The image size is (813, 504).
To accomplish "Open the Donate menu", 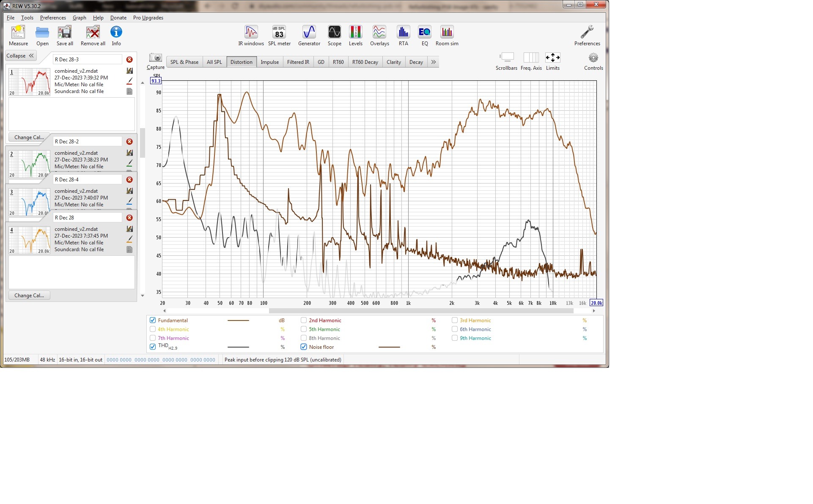I will pos(118,18).
